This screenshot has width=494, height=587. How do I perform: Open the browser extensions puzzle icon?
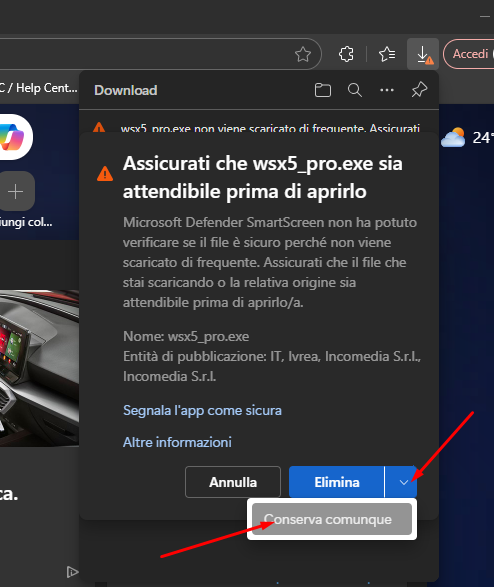tap(347, 54)
